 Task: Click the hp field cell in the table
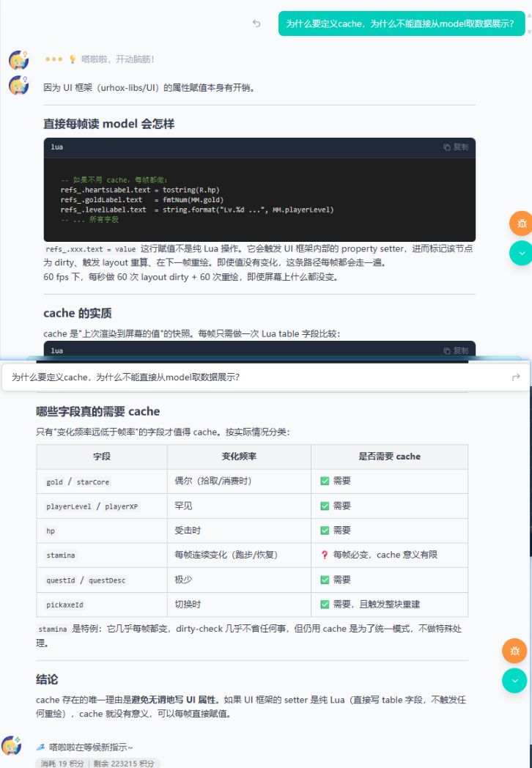coord(102,531)
